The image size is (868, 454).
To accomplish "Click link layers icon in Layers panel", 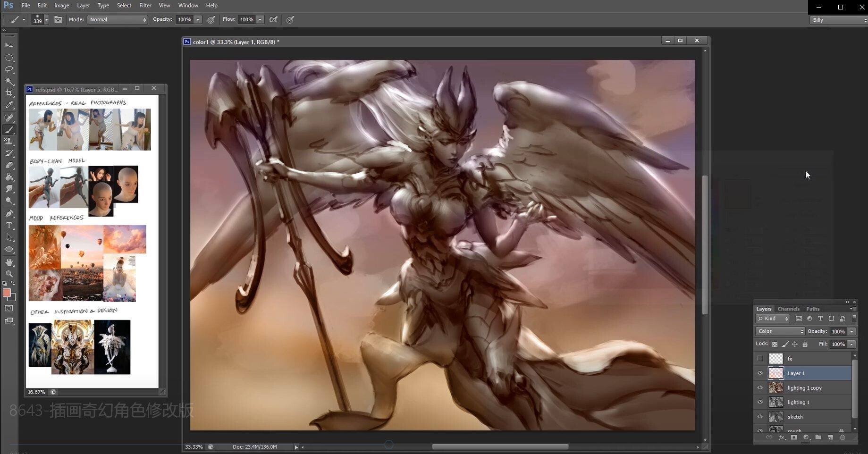I will click(769, 437).
